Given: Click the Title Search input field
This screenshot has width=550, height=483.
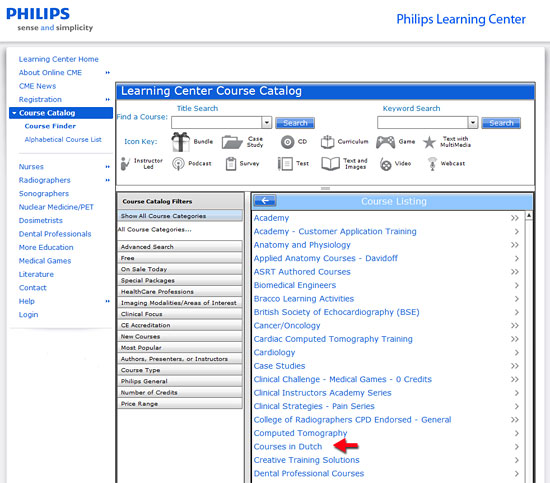Looking at the screenshot, I should (x=216, y=123).
